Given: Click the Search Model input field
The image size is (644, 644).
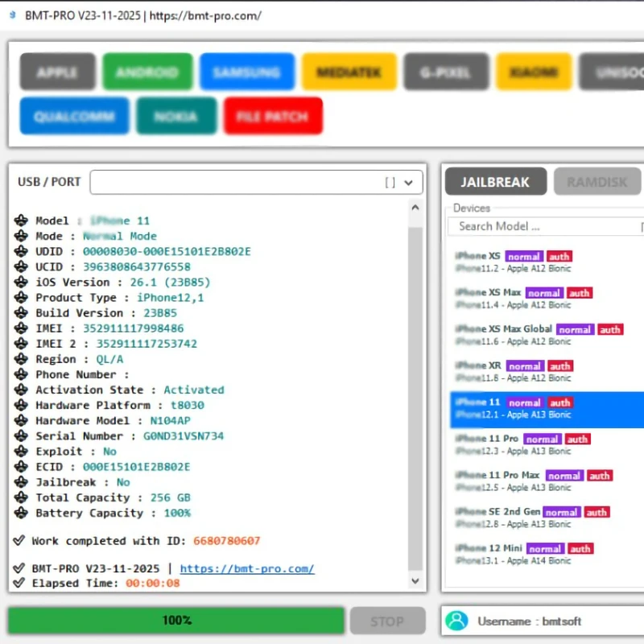Looking at the screenshot, I should pos(546,226).
